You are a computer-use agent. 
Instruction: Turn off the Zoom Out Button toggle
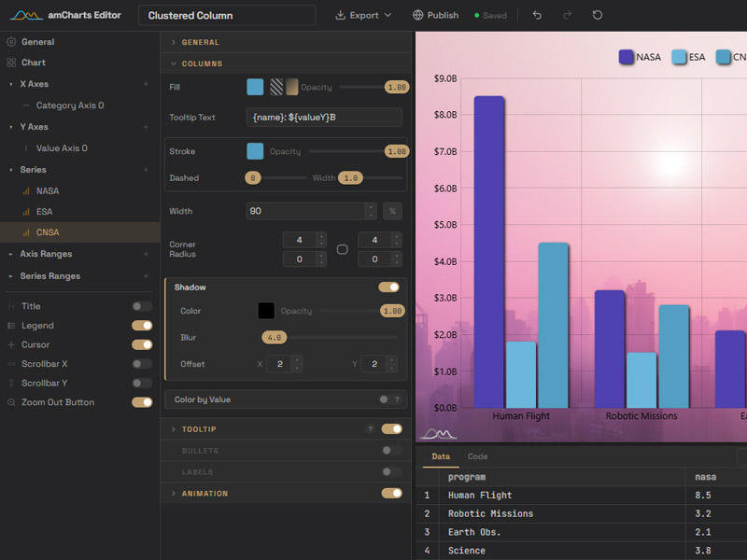point(142,402)
